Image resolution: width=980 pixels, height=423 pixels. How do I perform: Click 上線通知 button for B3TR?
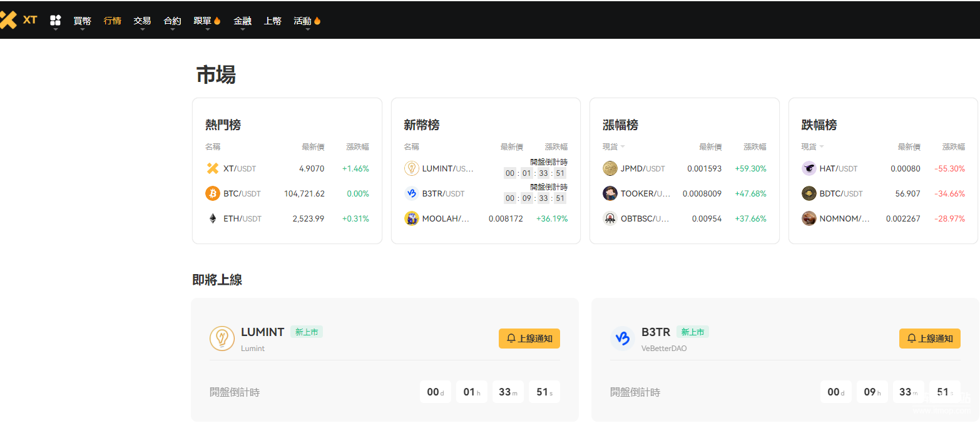929,339
